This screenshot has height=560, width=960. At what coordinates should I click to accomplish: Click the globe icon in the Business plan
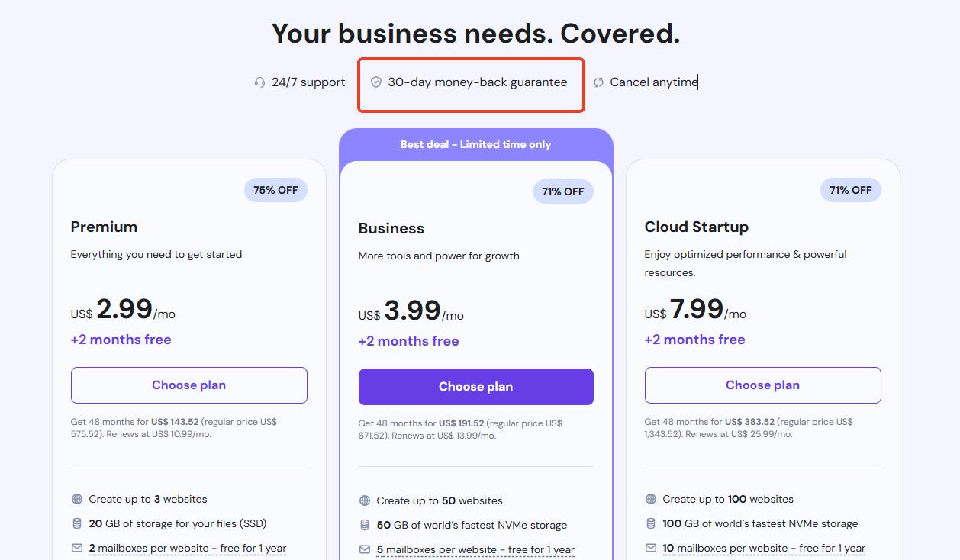365,501
